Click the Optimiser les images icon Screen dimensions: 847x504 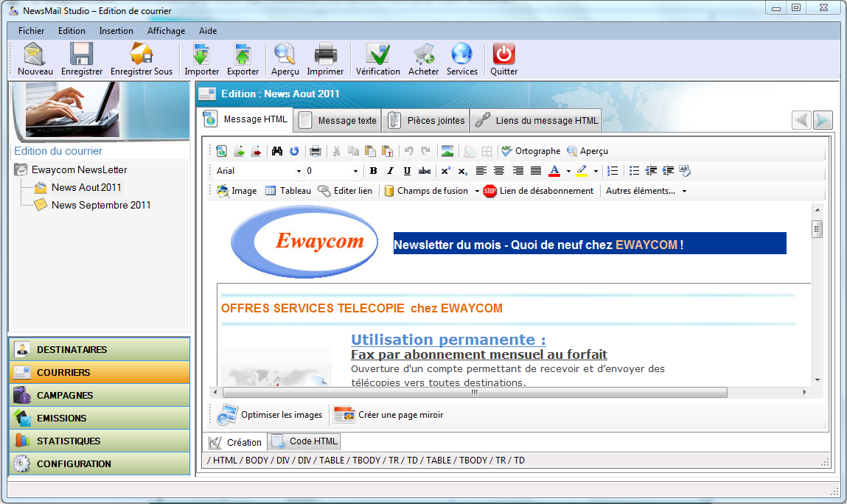[x=227, y=415]
